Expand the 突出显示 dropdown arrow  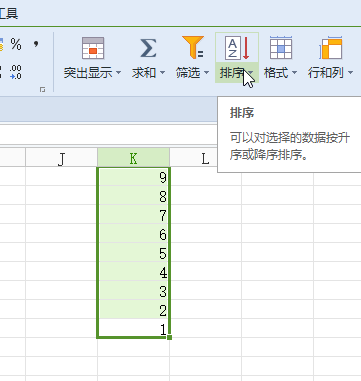(x=118, y=73)
